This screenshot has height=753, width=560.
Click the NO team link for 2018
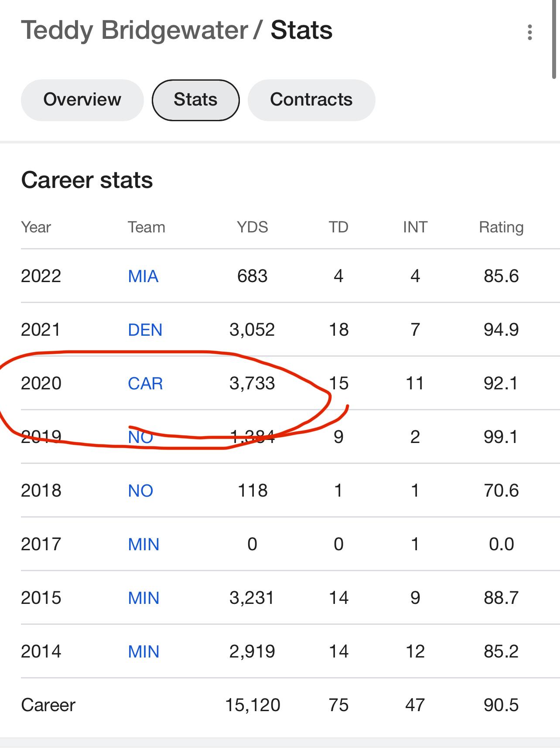(140, 491)
